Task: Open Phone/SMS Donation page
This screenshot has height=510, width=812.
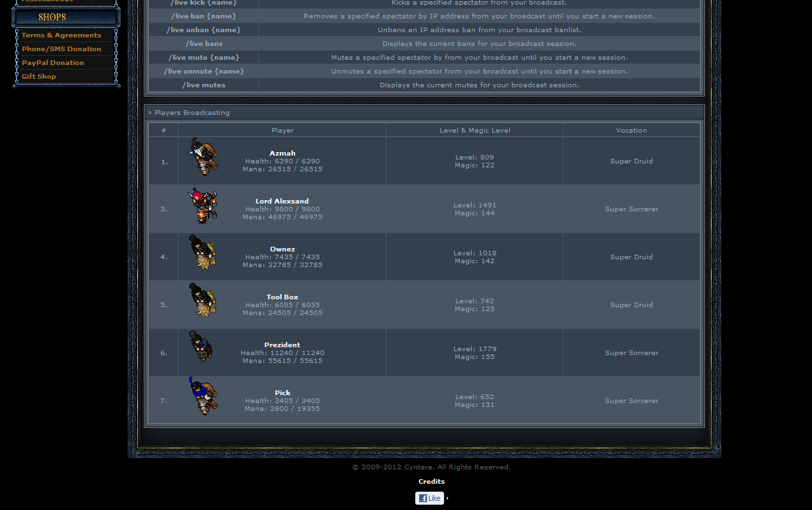Action: click(61, 49)
